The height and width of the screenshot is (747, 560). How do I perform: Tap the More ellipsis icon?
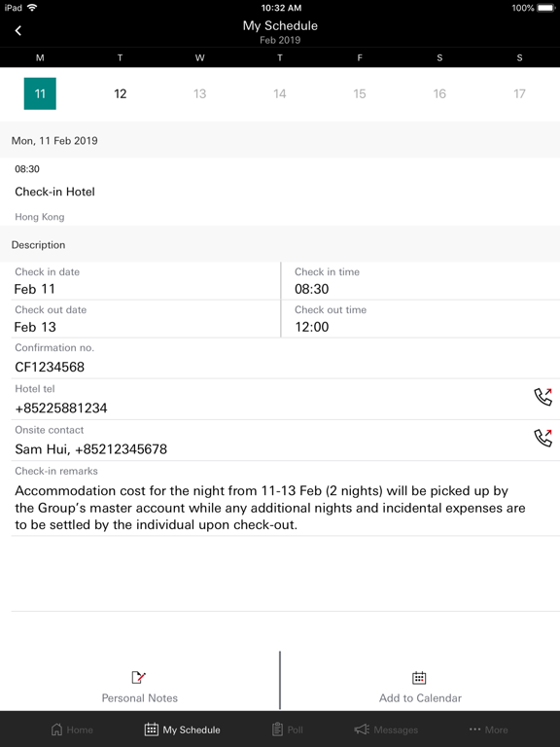(474, 729)
